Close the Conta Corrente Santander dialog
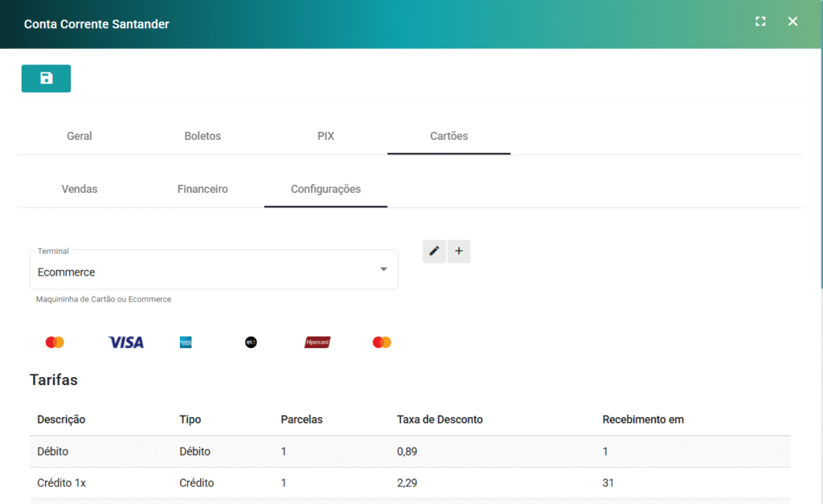 click(792, 22)
